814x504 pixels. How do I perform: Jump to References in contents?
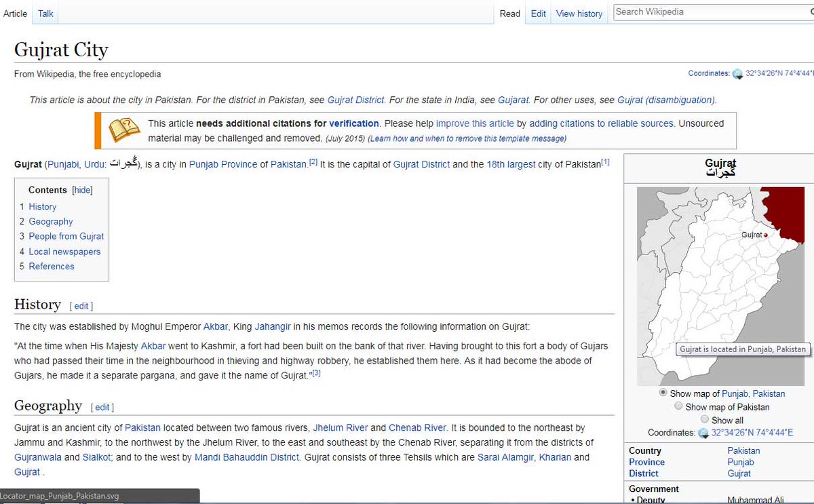[52, 266]
